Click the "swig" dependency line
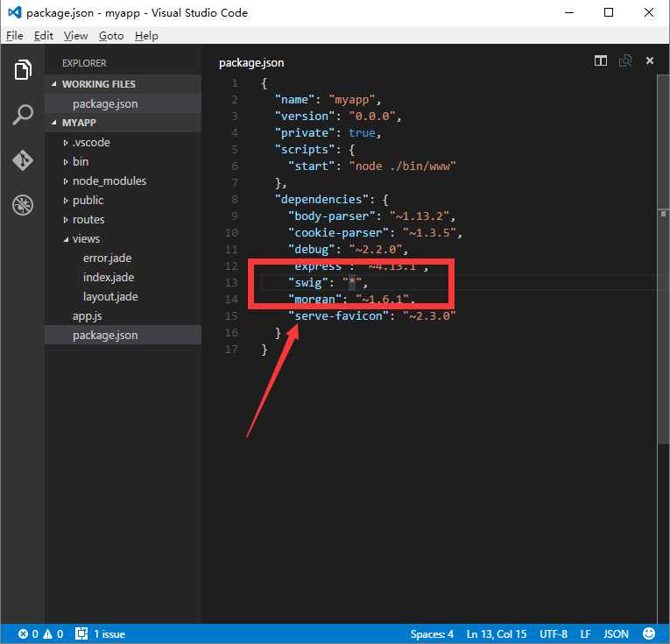Image resolution: width=670 pixels, height=644 pixels. [328, 283]
